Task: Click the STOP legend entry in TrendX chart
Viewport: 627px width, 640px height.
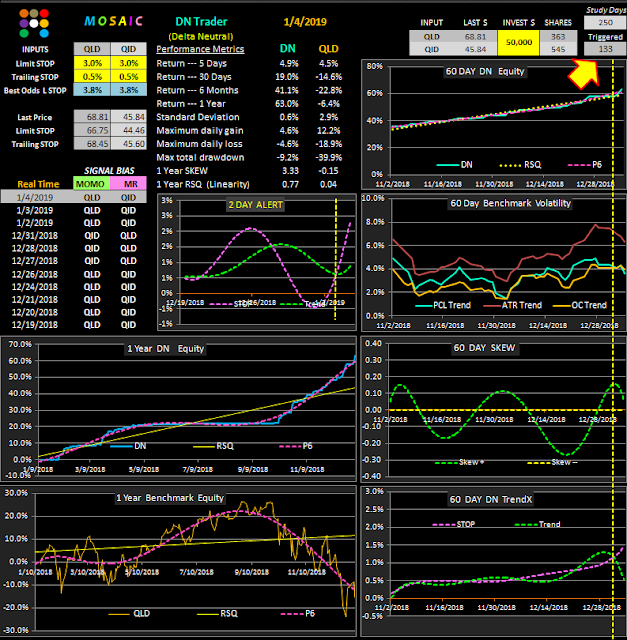Action: pyautogui.click(x=454, y=524)
